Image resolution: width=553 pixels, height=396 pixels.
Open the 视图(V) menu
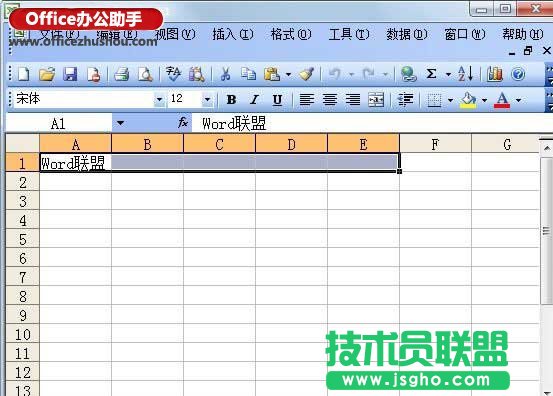coord(175,34)
